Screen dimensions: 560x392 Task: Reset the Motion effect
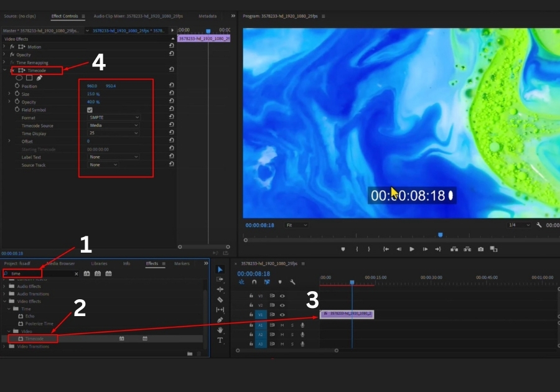coord(172,45)
